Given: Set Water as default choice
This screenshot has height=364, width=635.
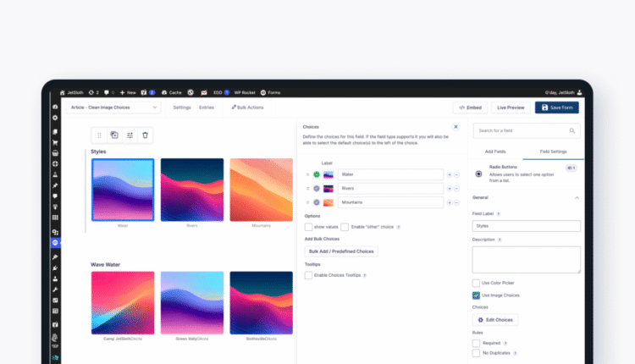Looking at the screenshot, I should click(x=317, y=174).
